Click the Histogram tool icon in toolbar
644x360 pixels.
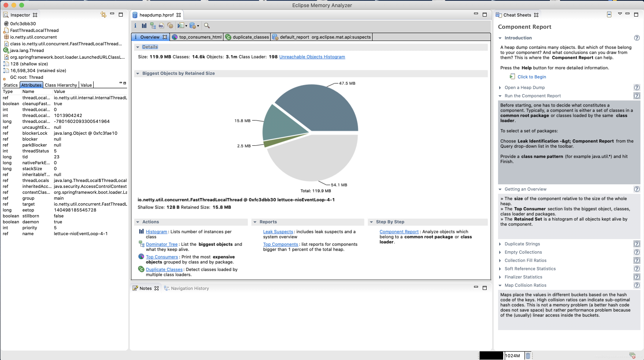[x=144, y=26]
